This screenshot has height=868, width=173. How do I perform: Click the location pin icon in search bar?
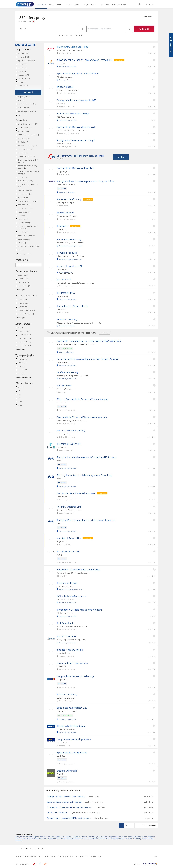tap(129, 29)
